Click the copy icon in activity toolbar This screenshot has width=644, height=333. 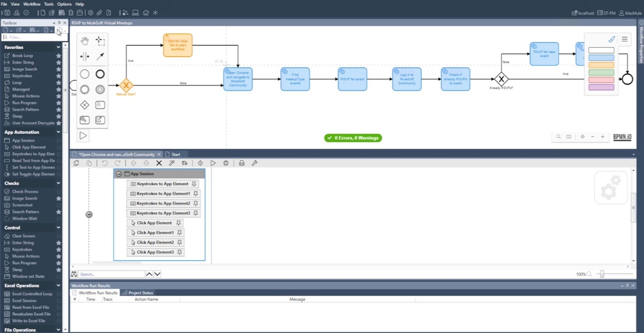coord(76,163)
